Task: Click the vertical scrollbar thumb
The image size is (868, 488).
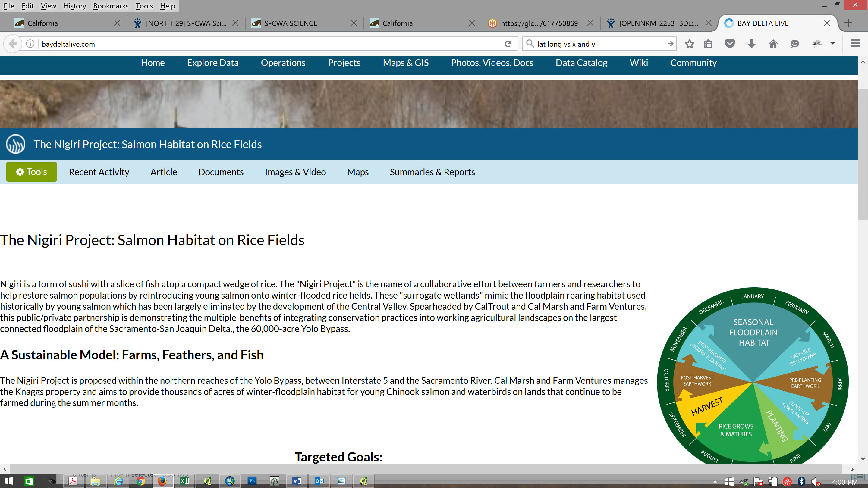Action: (x=863, y=154)
